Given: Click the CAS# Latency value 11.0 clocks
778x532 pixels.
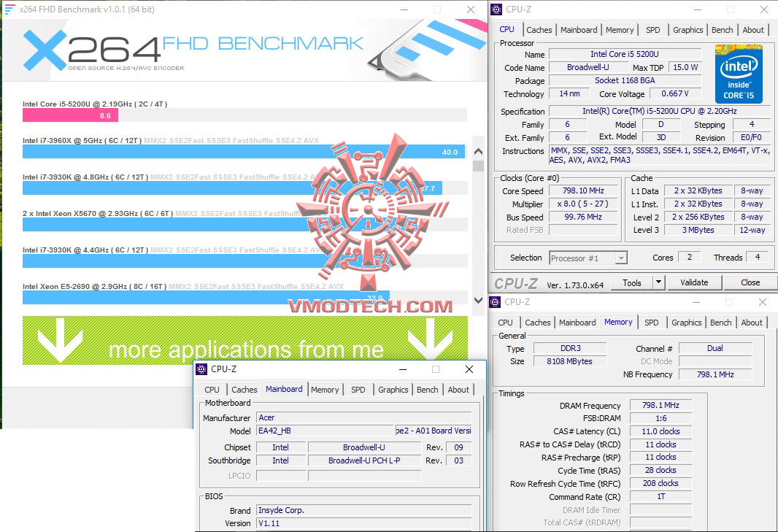Looking at the screenshot, I should (x=660, y=431).
